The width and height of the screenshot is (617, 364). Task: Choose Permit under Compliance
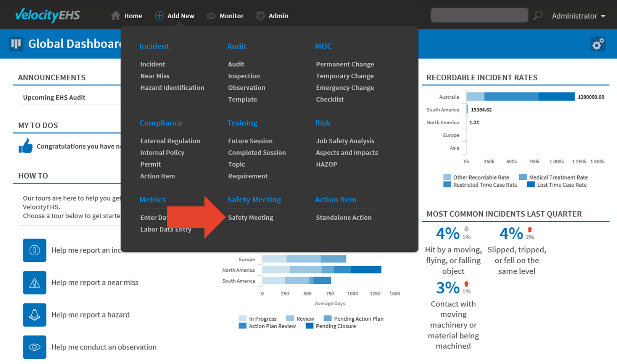pyautogui.click(x=150, y=164)
